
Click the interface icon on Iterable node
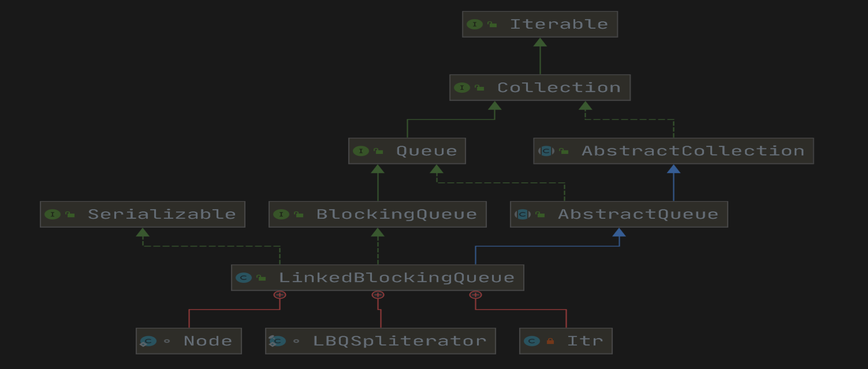pos(474,24)
